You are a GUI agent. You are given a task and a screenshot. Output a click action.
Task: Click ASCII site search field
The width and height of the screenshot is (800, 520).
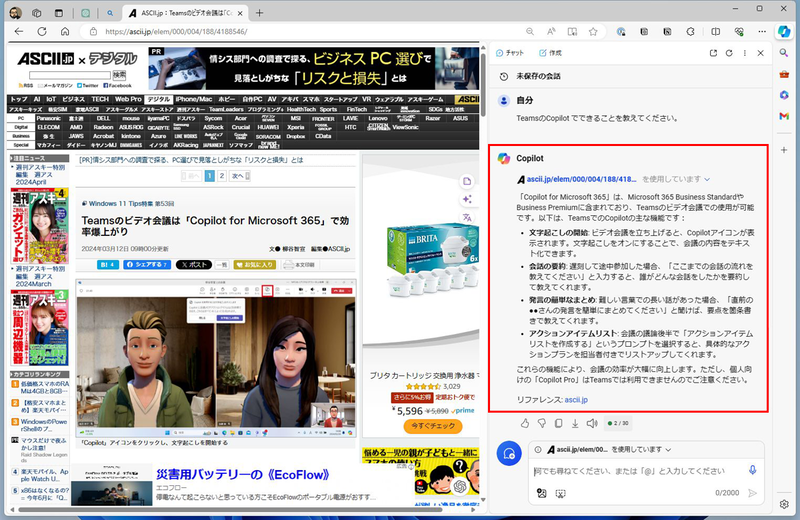pyautogui.click(x=70, y=75)
